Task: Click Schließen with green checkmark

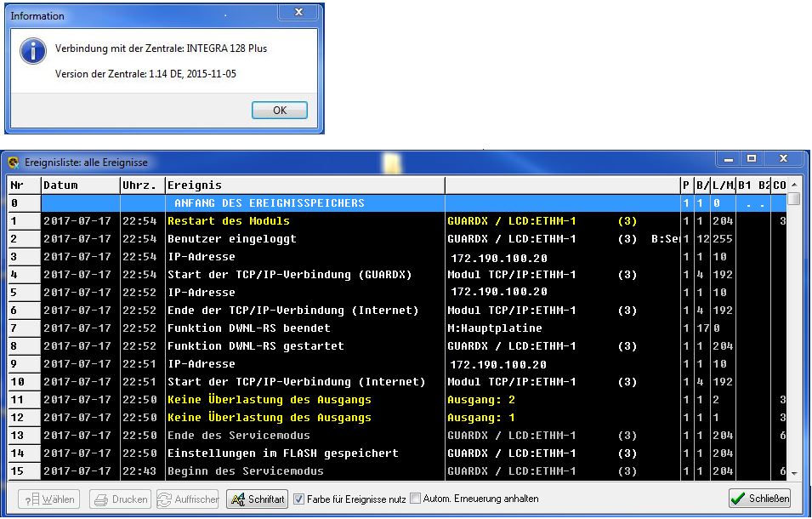Action: [760, 499]
